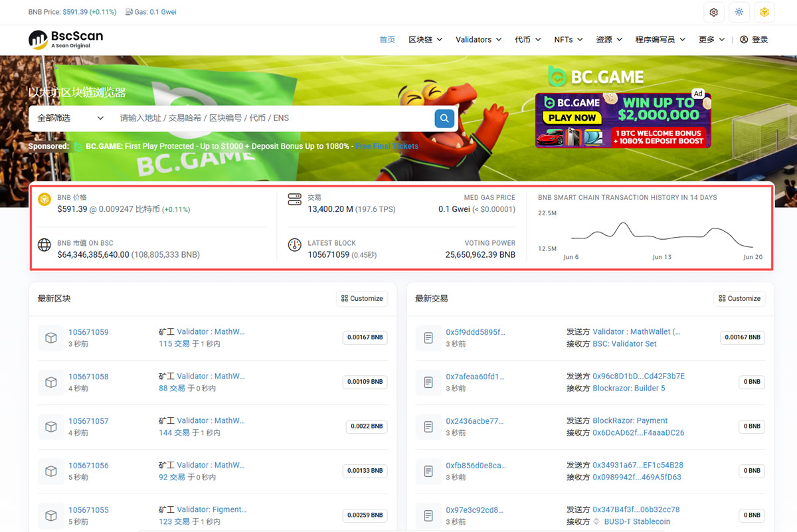Screen dimensions: 797x532
Task: Click document icon for transaction 0x2436acbe77
Action: 428,427
